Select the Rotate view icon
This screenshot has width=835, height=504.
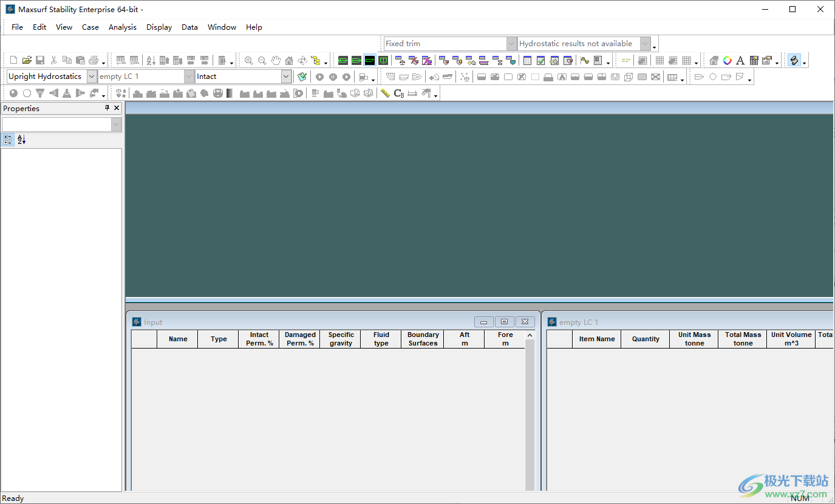coord(302,60)
